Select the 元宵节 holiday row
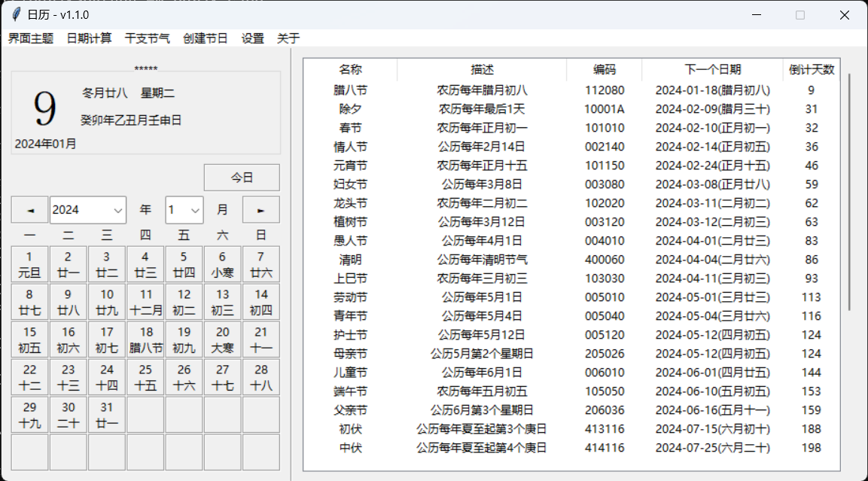This screenshot has width=868, height=481. 572,166
